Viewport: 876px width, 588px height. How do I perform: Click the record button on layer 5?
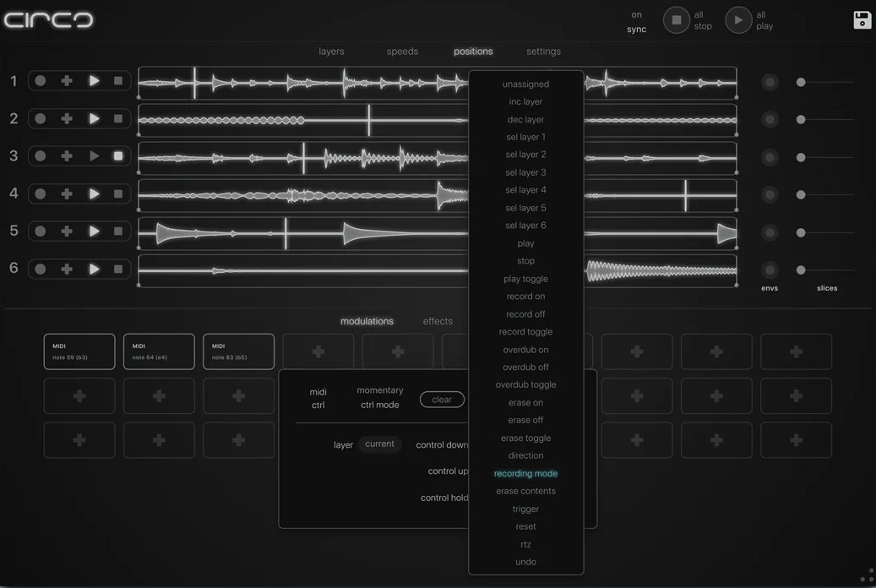(x=41, y=231)
